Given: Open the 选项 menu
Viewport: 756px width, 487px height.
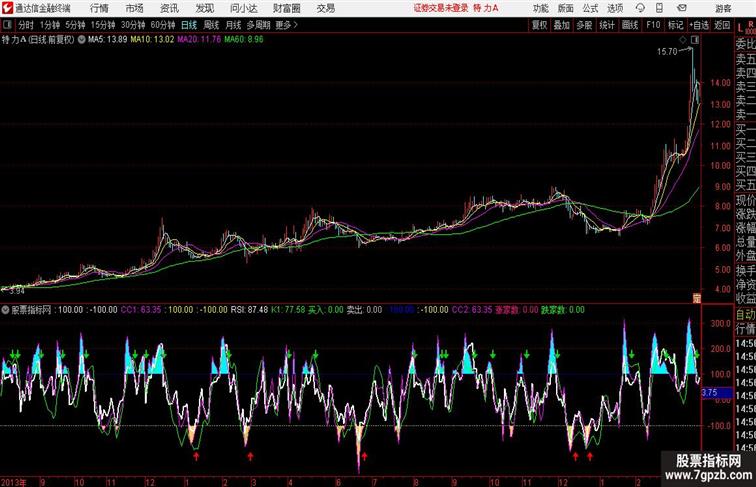Looking at the screenshot, I should [x=615, y=8].
